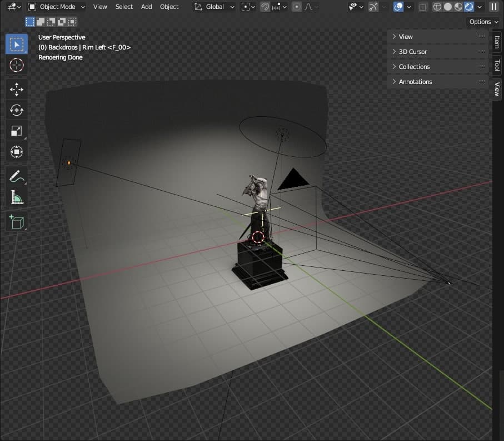The image size is (504, 441).
Task: Activate the Rotate tool
Action: (x=17, y=110)
